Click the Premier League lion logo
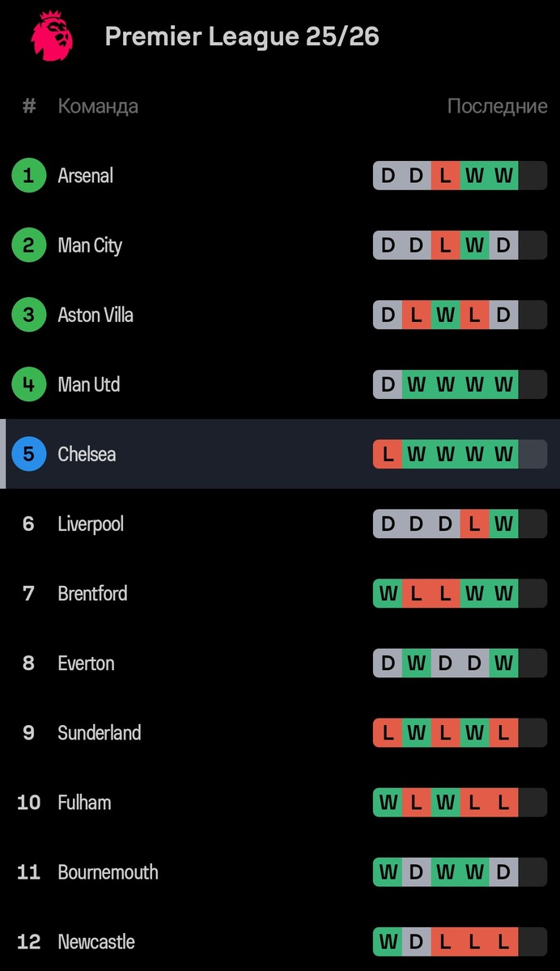 tap(51, 36)
